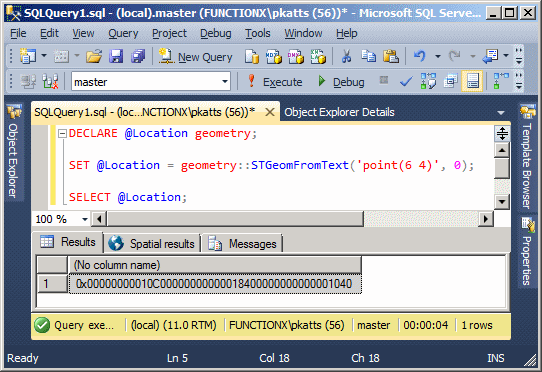This screenshot has height=372, width=542.
Task: Click the Analysis Services DMX Query icon
Action: click(296, 56)
